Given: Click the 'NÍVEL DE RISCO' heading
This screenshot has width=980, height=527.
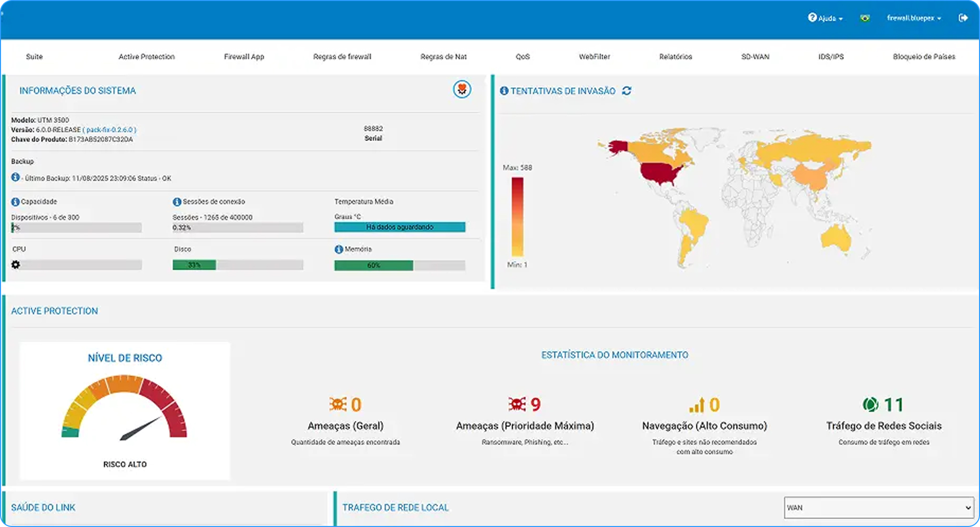Looking at the screenshot, I should [125, 358].
